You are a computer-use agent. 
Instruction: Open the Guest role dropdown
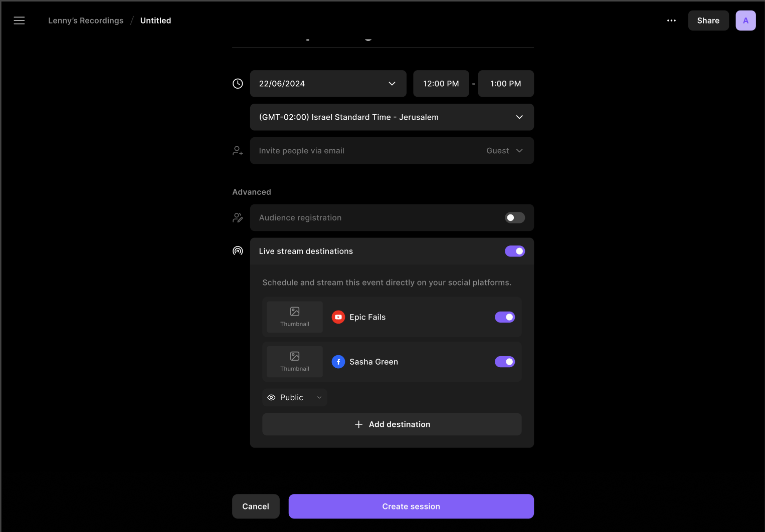tap(504, 151)
